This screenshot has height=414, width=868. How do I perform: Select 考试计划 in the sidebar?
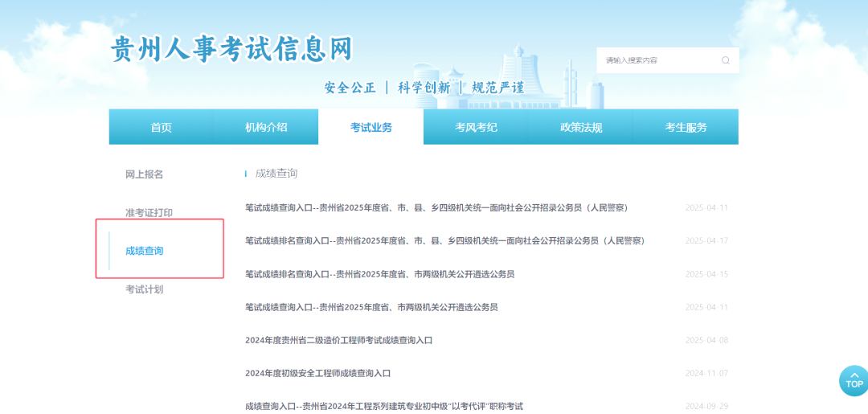point(144,289)
